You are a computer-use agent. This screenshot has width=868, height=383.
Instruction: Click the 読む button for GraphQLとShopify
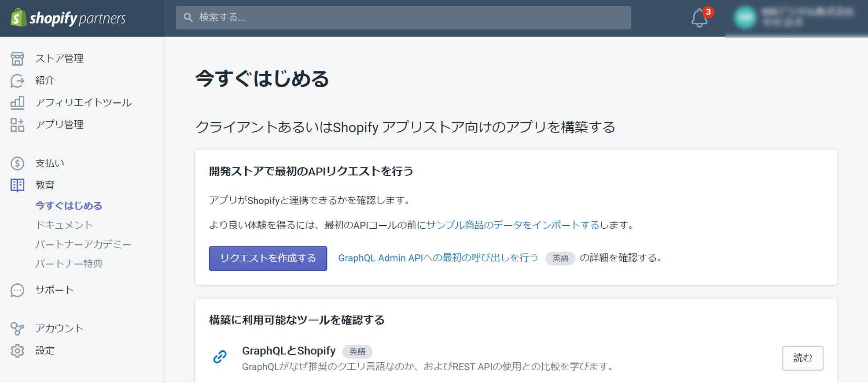802,358
